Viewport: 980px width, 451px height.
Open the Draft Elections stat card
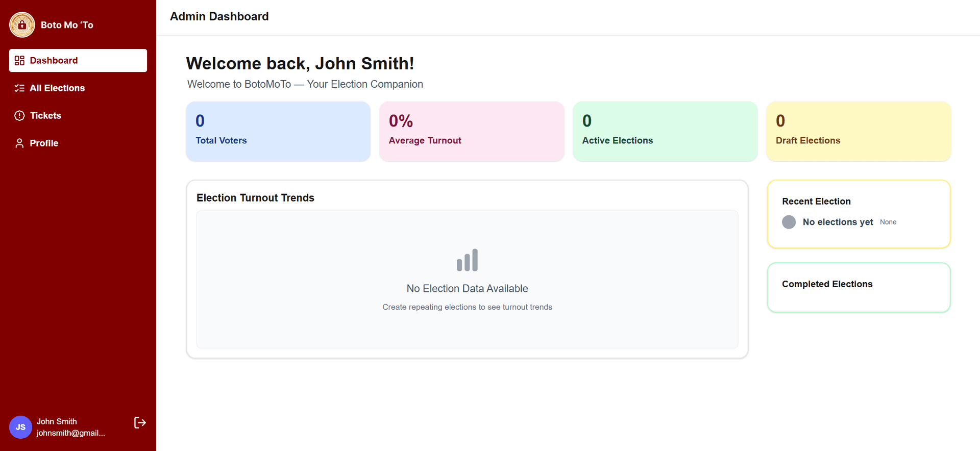click(858, 132)
